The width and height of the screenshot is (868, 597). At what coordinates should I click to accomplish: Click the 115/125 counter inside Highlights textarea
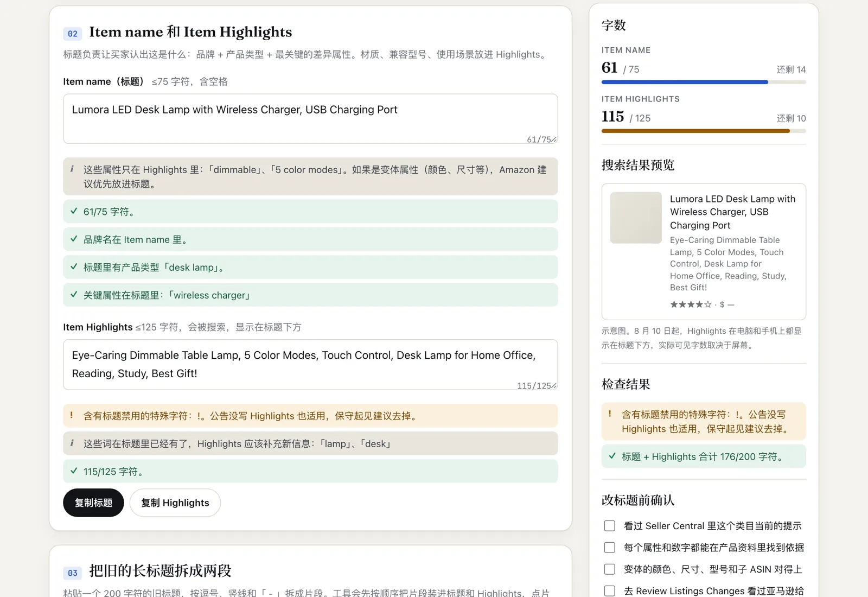tap(533, 385)
